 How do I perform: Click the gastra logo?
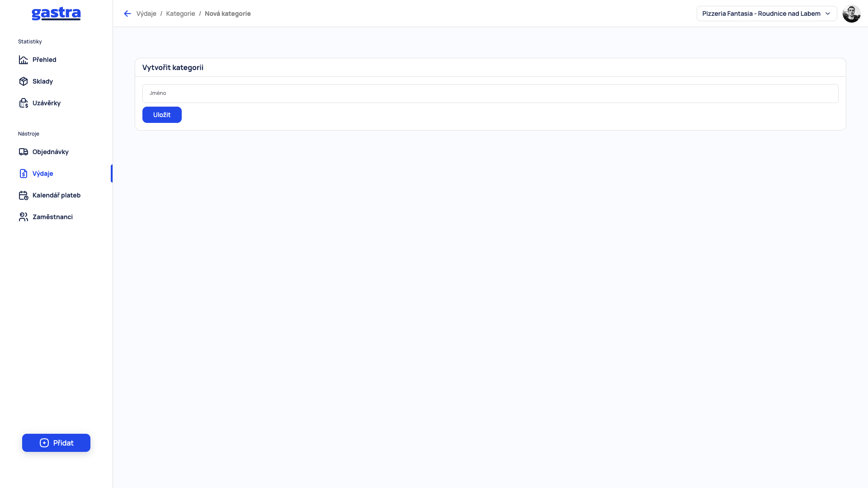(56, 14)
